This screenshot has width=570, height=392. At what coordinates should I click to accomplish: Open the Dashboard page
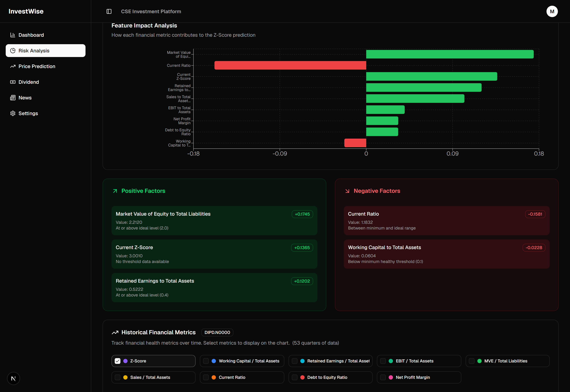[45, 35]
